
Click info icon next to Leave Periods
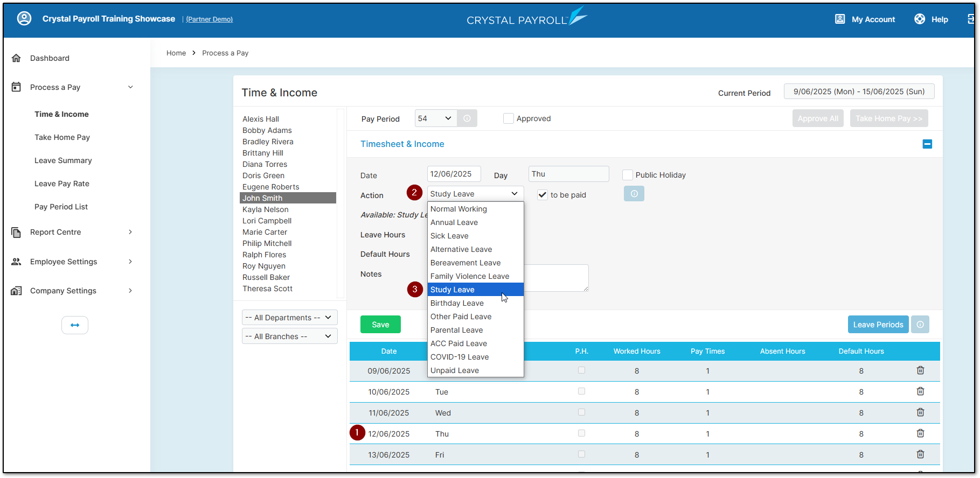coord(920,325)
